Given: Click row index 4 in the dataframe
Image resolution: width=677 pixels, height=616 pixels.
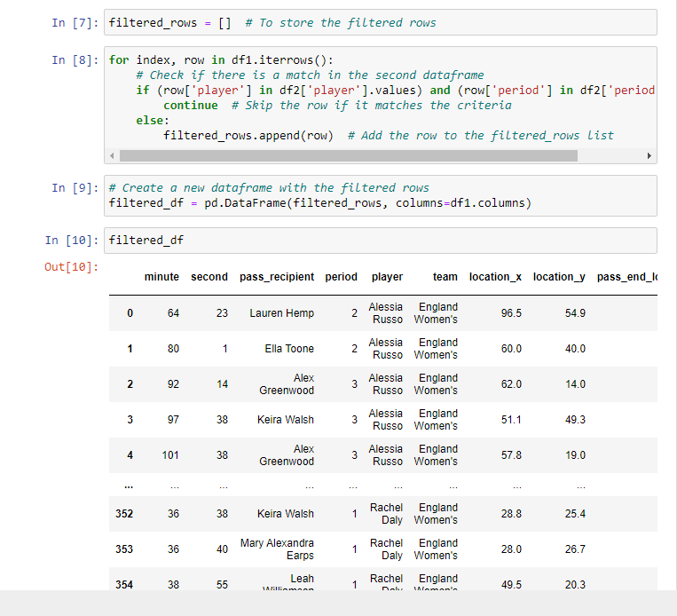Looking at the screenshot, I should tap(130, 455).
